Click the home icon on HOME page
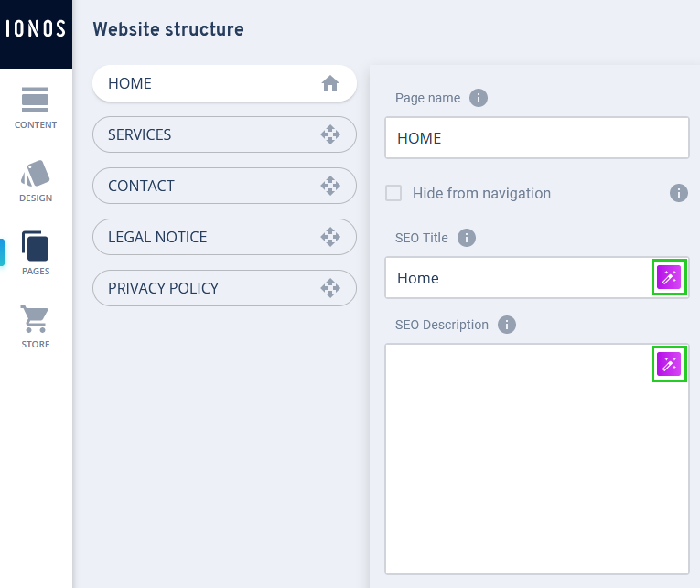 330,83
